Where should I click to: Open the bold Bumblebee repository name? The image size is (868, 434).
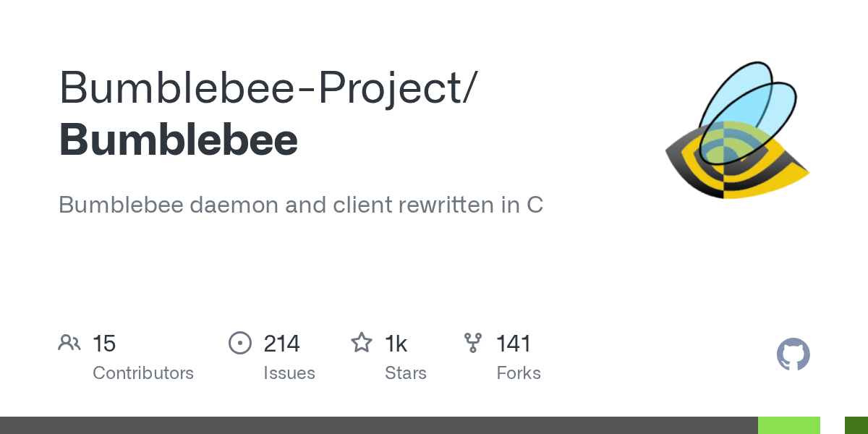pos(178,140)
